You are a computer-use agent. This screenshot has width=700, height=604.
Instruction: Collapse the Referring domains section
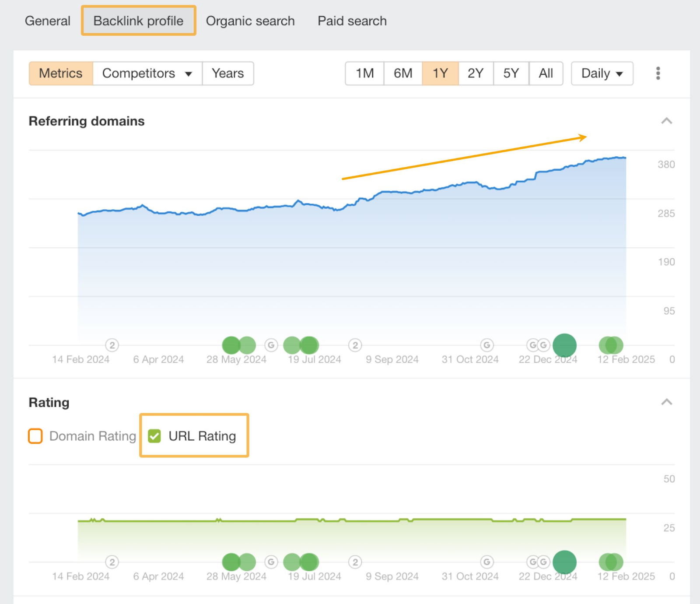(666, 121)
